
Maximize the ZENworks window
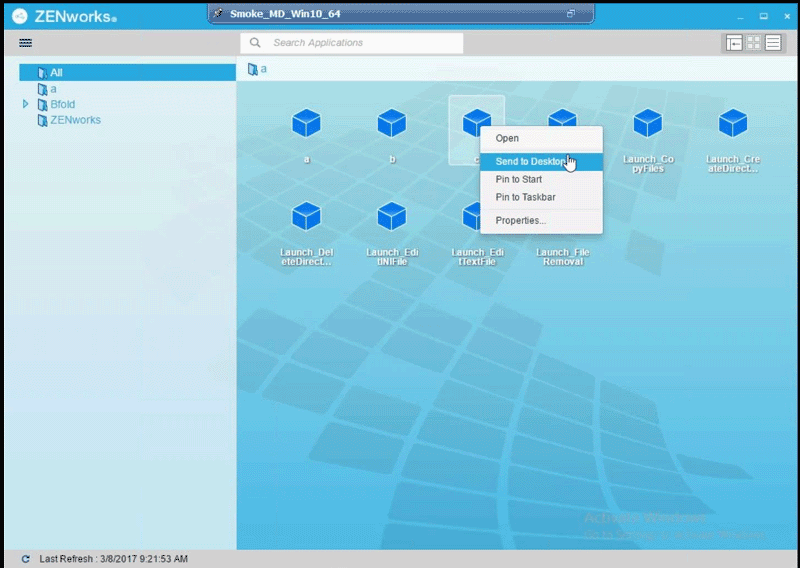pyautogui.click(x=763, y=16)
